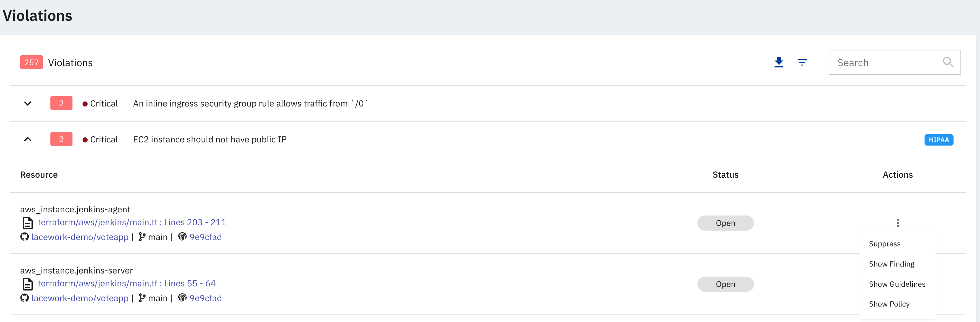
Task: Open terraform main.tf Lines 55 - 64 link
Action: 126,284
